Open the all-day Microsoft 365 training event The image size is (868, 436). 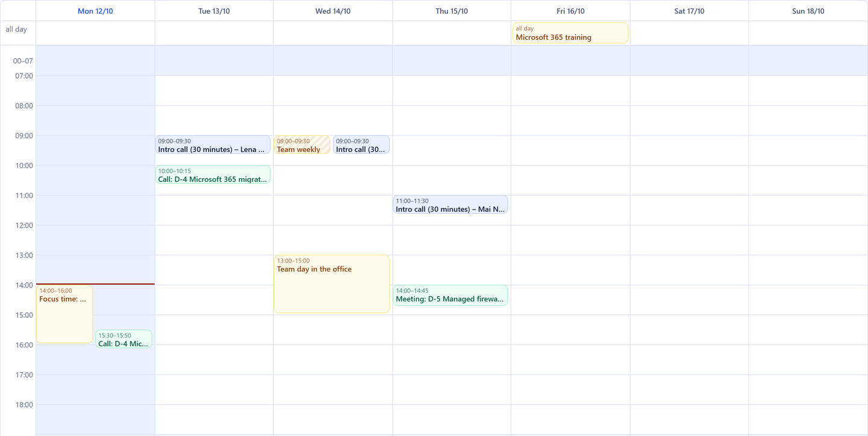point(570,33)
